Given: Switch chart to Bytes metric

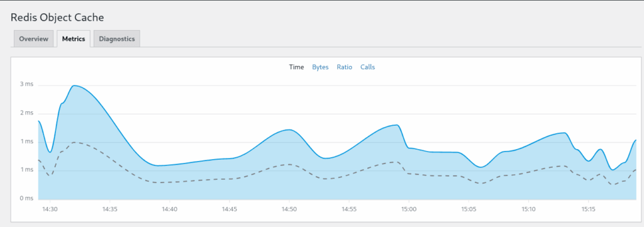Looking at the screenshot, I should coord(320,67).
